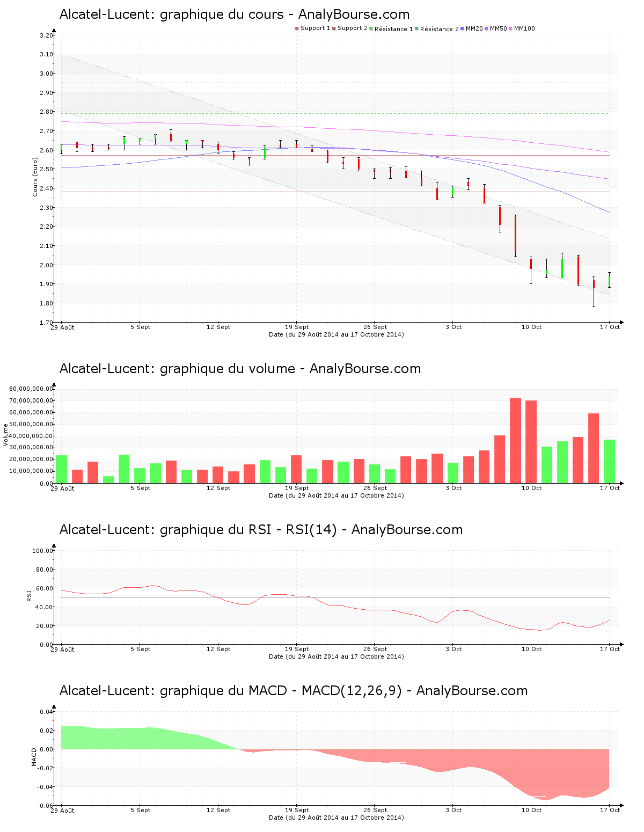Click '19 Sept' date tick under volume chart
644x832 pixels.
click(297, 488)
